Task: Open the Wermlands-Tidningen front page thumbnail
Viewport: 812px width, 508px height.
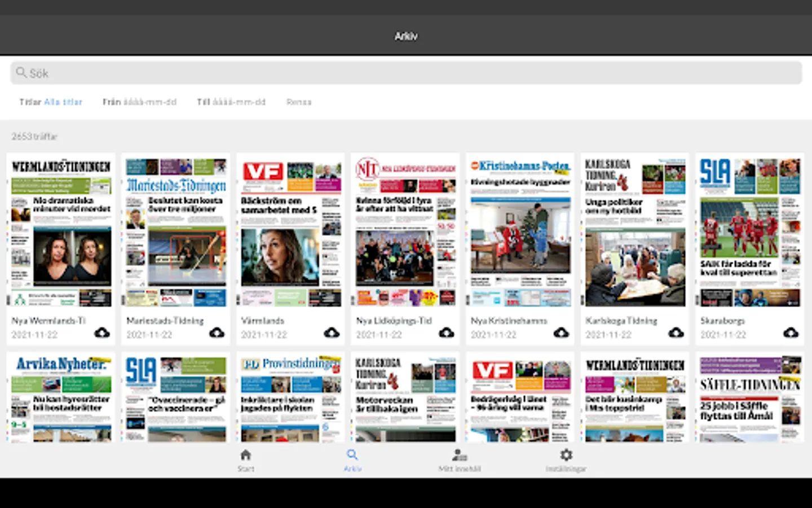Action: (x=61, y=232)
